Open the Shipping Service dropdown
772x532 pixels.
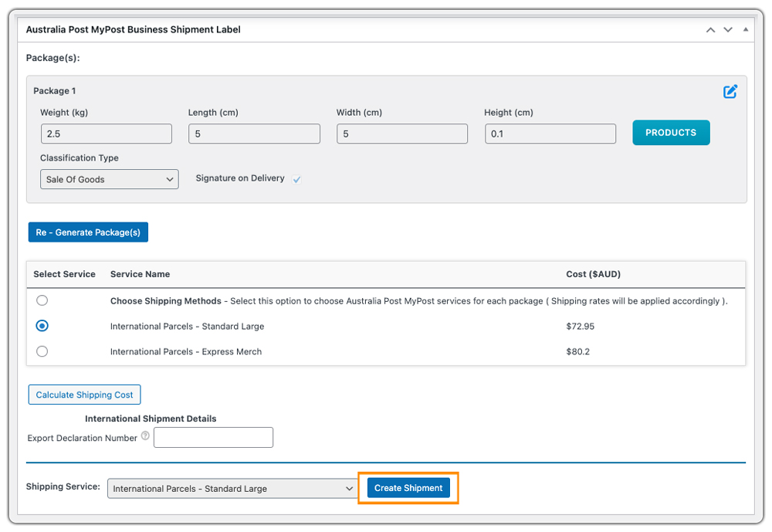[x=233, y=489]
